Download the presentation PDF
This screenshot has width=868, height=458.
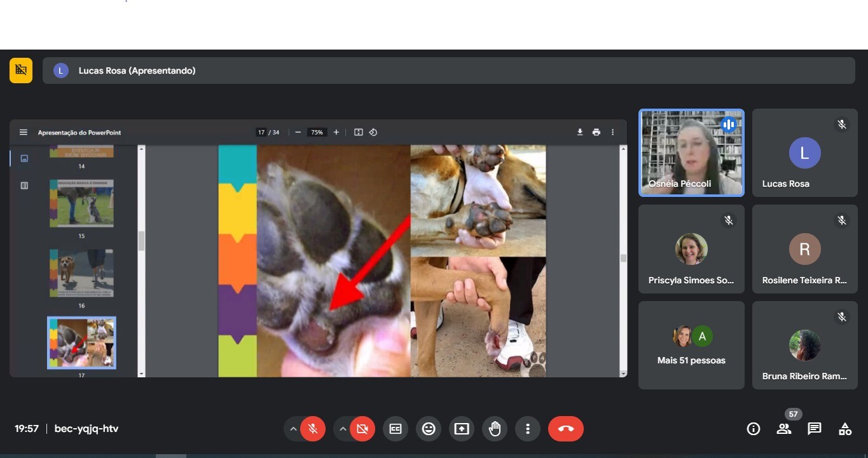pyautogui.click(x=580, y=132)
